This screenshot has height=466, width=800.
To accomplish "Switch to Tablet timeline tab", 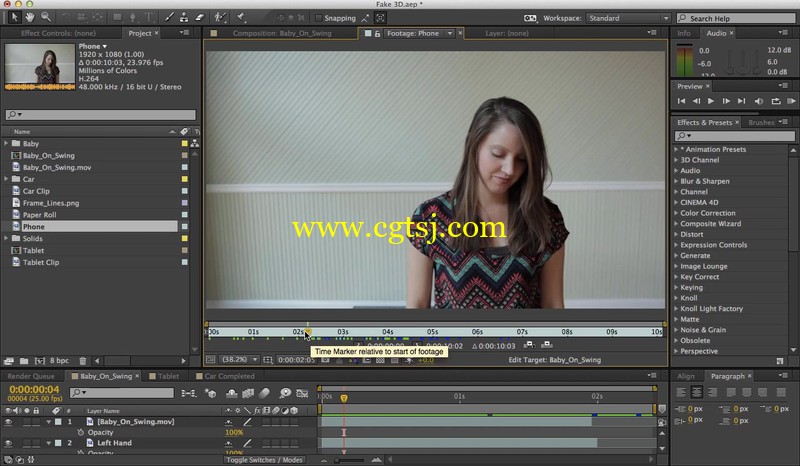I will pos(168,376).
